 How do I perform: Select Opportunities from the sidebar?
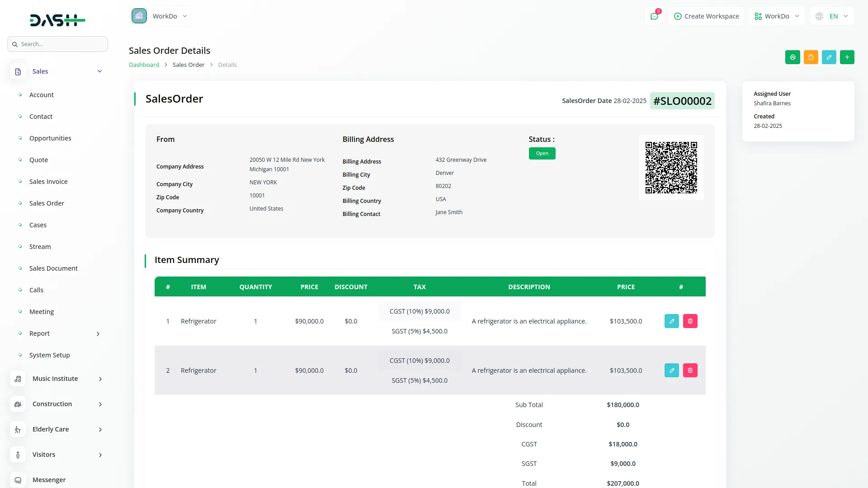point(50,138)
